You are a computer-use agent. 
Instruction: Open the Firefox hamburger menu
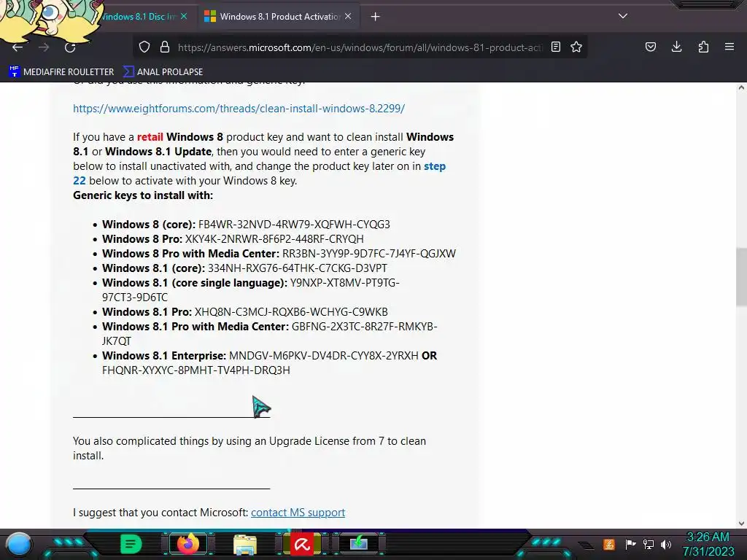point(729,47)
